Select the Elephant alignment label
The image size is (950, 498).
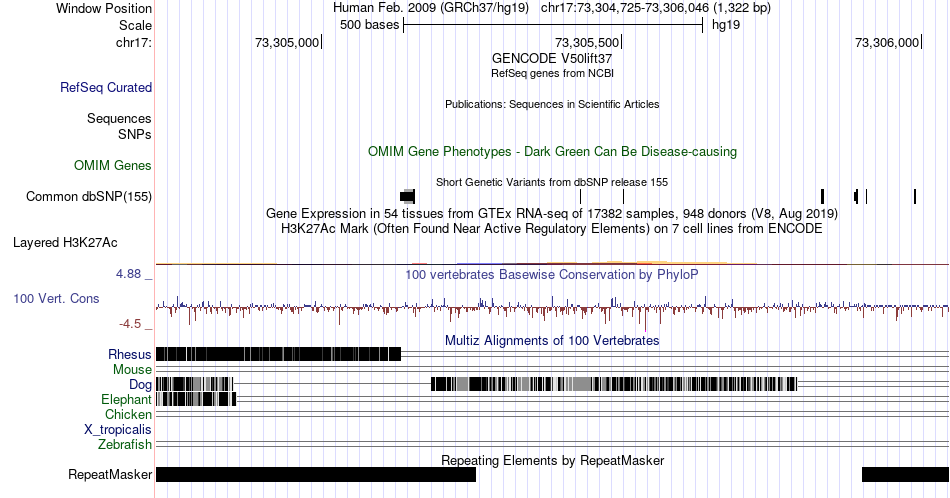click(127, 399)
